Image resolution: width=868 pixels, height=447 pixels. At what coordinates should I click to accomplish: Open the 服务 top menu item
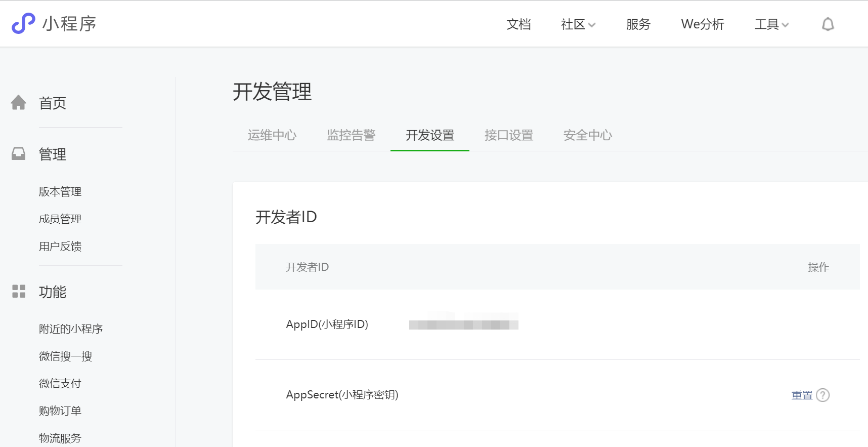(638, 24)
